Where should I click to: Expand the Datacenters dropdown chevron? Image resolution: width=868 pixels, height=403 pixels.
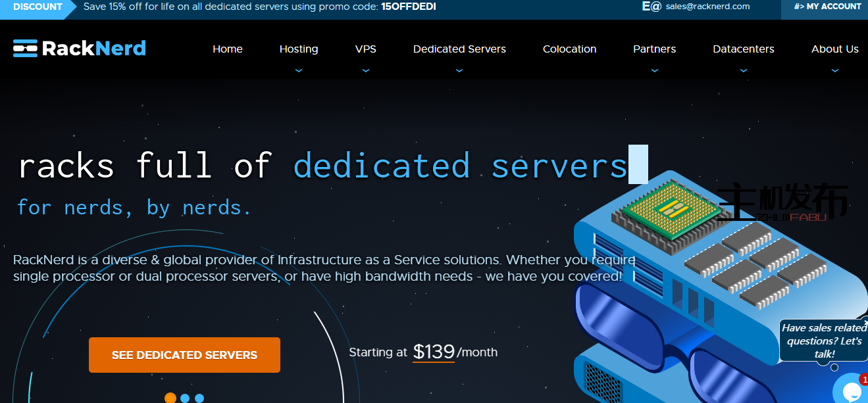pos(744,70)
